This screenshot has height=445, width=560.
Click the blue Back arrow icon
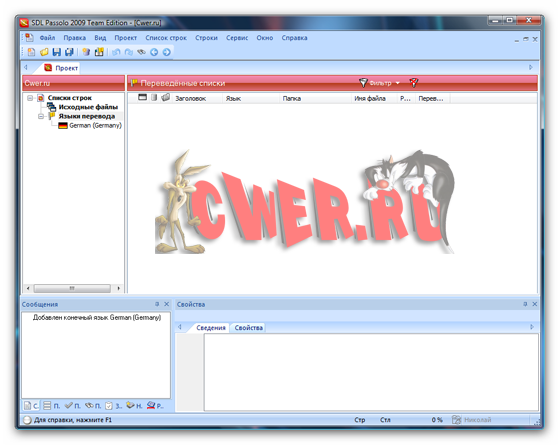(154, 52)
